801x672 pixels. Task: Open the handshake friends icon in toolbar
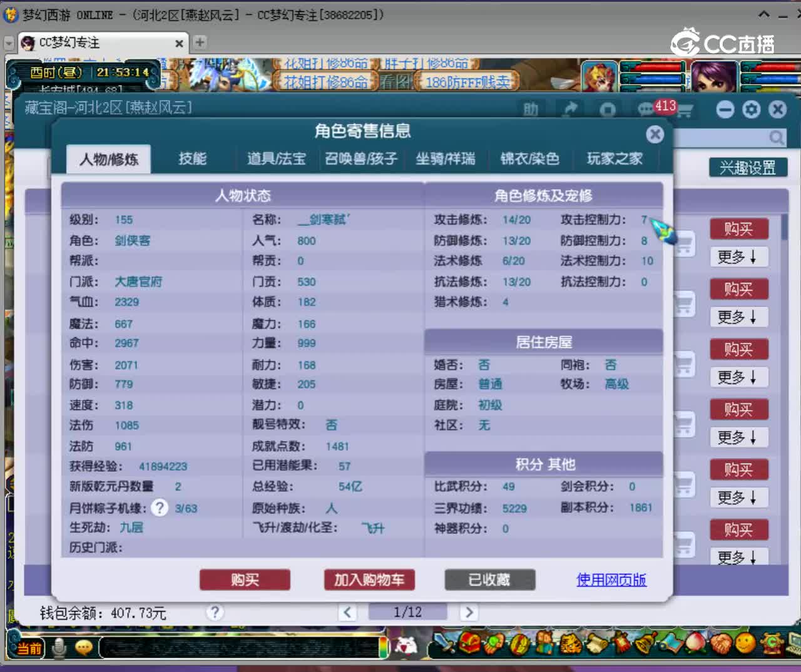pyautogui.click(x=720, y=643)
